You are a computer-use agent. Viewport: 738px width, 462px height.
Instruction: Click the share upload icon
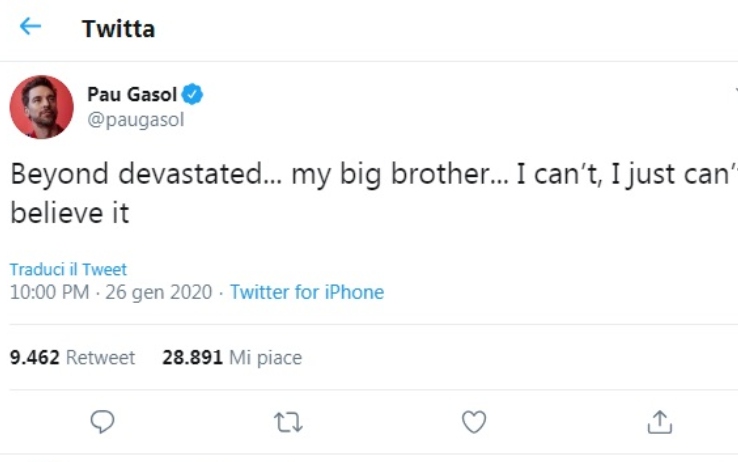coord(659,423)
